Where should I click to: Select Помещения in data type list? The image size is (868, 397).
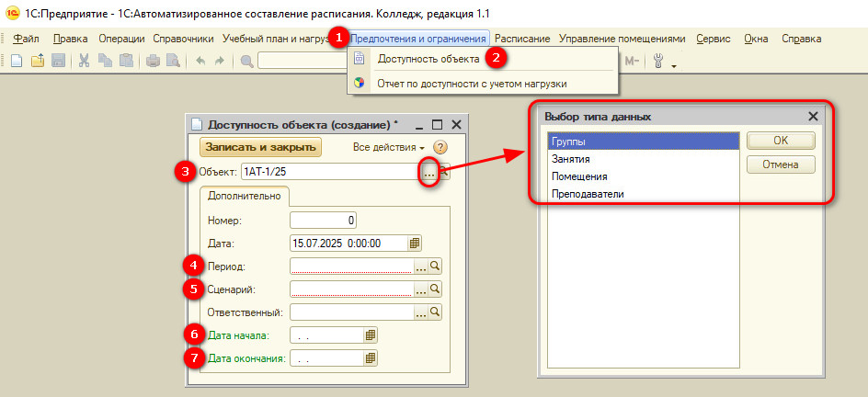pos(643,176)
